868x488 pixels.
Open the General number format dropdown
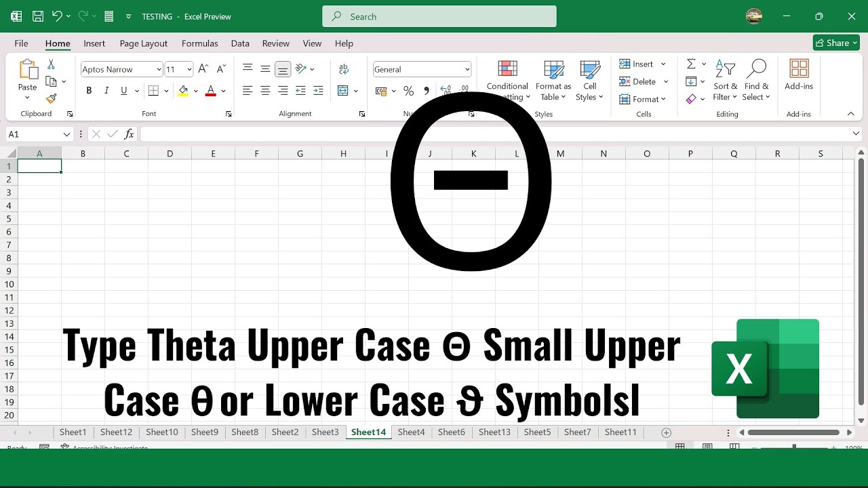[x=467, y=69]
